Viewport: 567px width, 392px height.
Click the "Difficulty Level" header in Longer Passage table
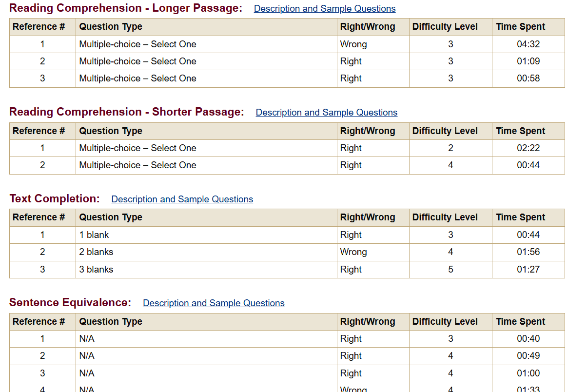(x=445, y=27)
